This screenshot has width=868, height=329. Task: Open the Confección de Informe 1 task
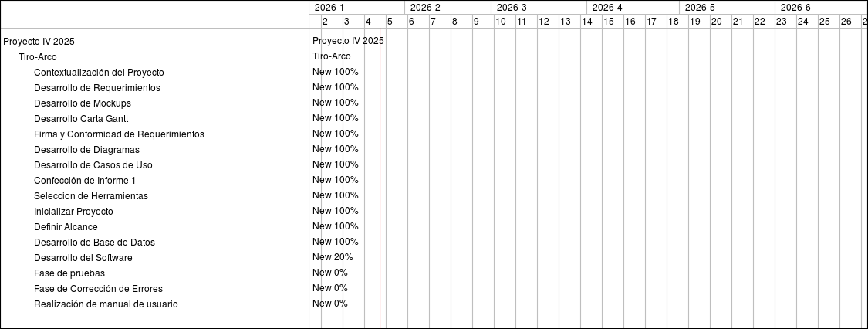(x=85, y=181)
